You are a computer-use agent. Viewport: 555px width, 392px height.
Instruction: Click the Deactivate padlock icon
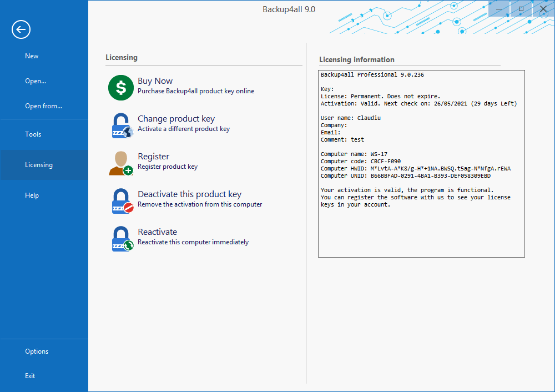(x=122, y=201)
